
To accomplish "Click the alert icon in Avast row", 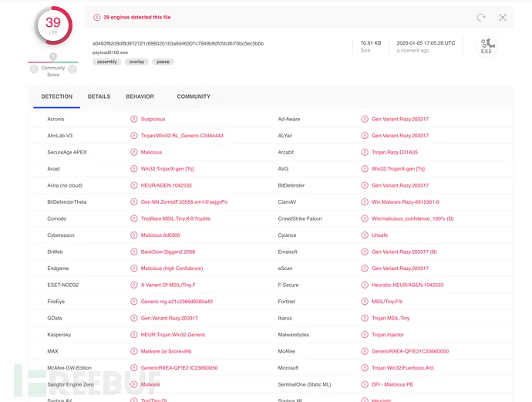I will (x=134, y=169).
